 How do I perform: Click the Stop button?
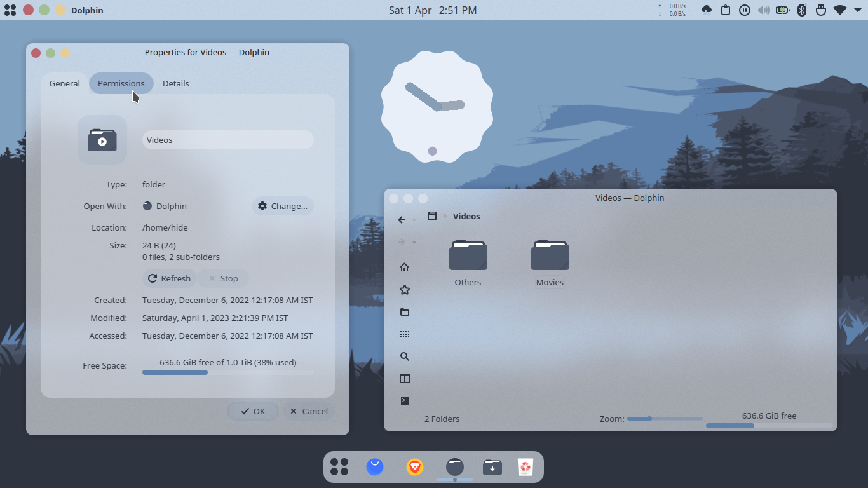(x=223, y=279)
